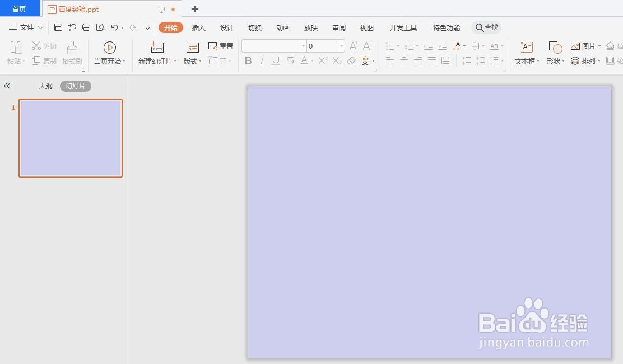Switch to the 设计 tab
623x364 pixels.
pos(226,27)
